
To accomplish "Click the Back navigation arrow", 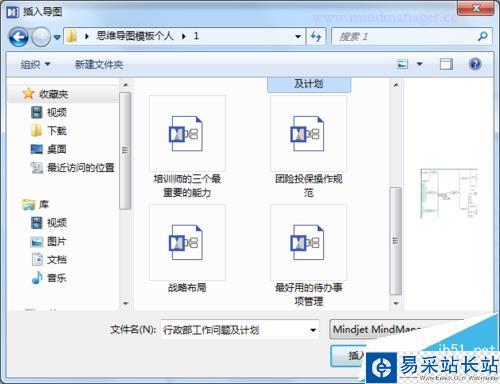I will tap(18, 37).
